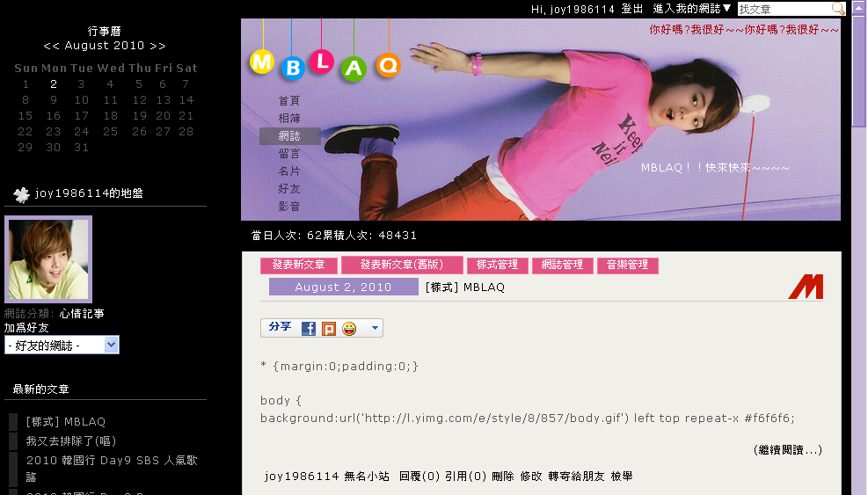
Task: Click 登出 link
Action: coord(632,9)
